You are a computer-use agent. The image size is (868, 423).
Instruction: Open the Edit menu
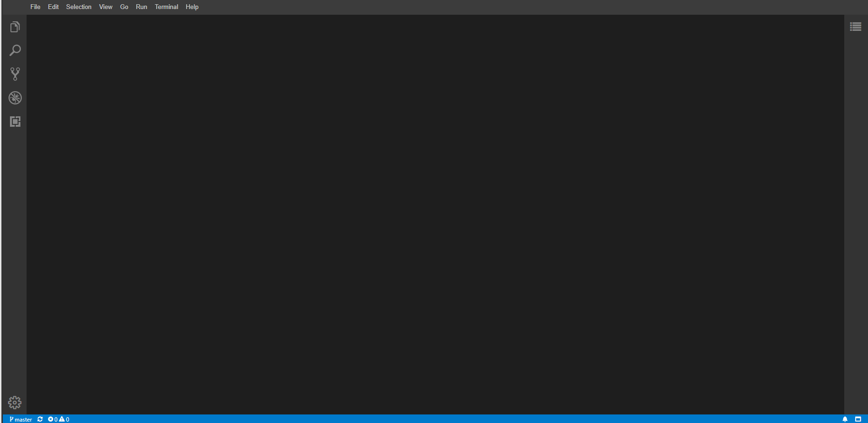[53, 7]
